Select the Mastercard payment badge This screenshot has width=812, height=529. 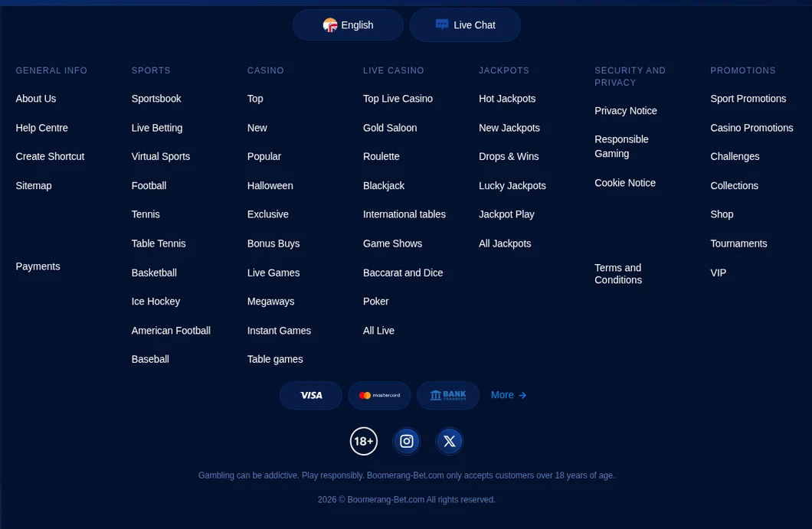tap(380, 396)
